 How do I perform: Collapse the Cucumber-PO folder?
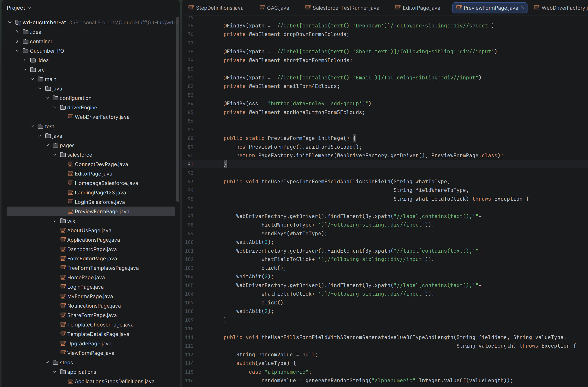tap(17, 51)
